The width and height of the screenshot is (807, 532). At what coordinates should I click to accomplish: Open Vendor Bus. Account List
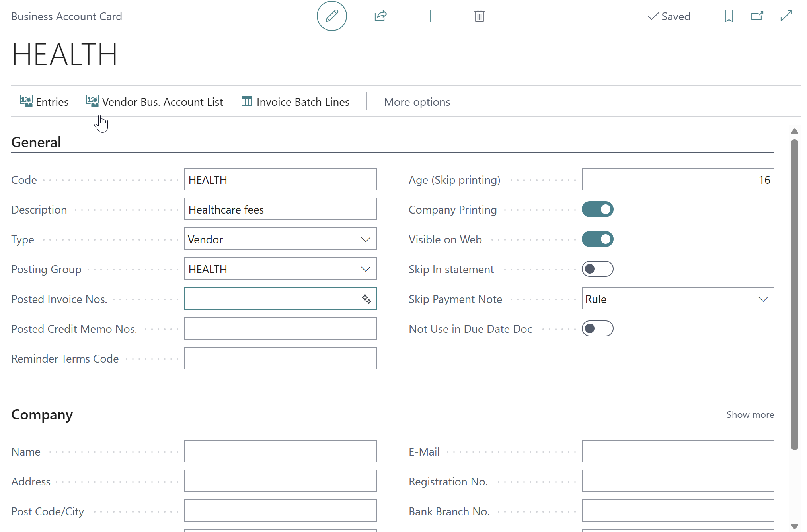pyautogui.click(x=155, y=102)
